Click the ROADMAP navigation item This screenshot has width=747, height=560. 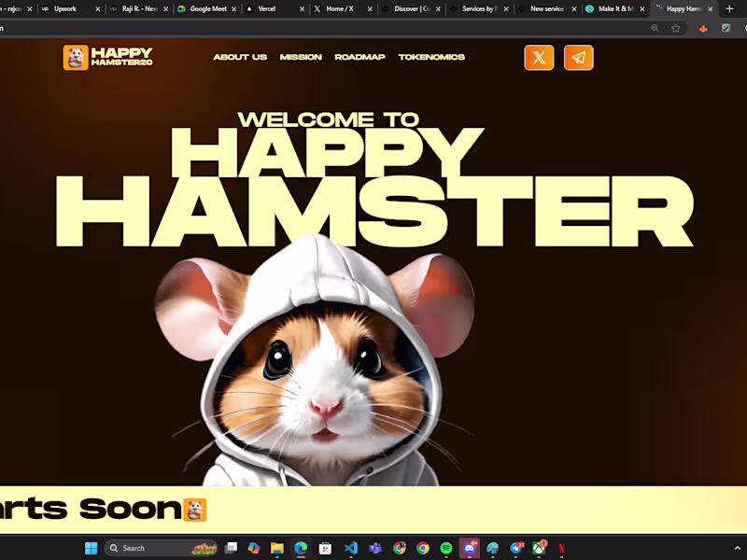359,57
